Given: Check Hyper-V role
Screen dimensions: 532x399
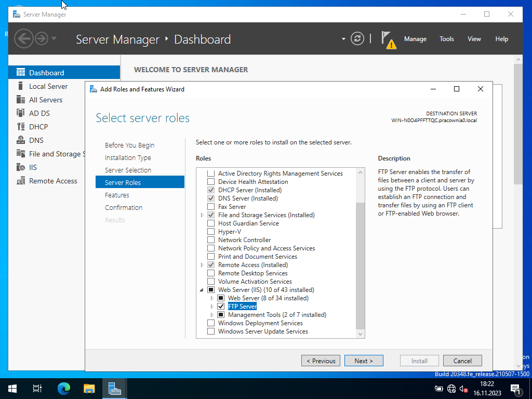Looking at the screenshot, I should [x=211, y=232].
